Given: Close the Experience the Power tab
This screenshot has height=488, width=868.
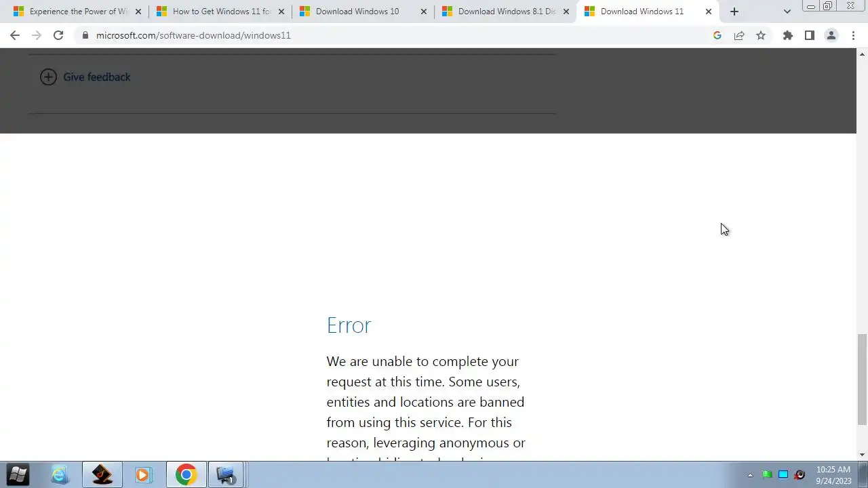Looking at the screenshot, I should (138, 12).
